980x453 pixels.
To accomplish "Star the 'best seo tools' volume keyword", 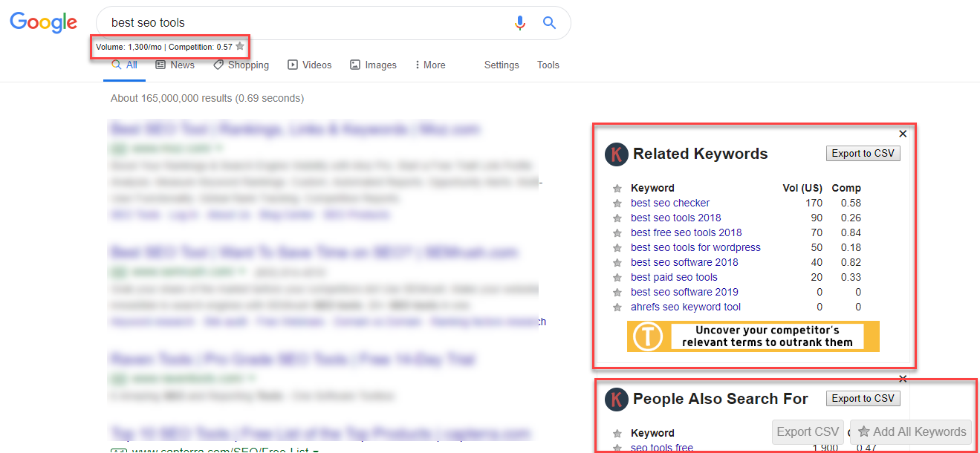I will (x=240, y=47).
